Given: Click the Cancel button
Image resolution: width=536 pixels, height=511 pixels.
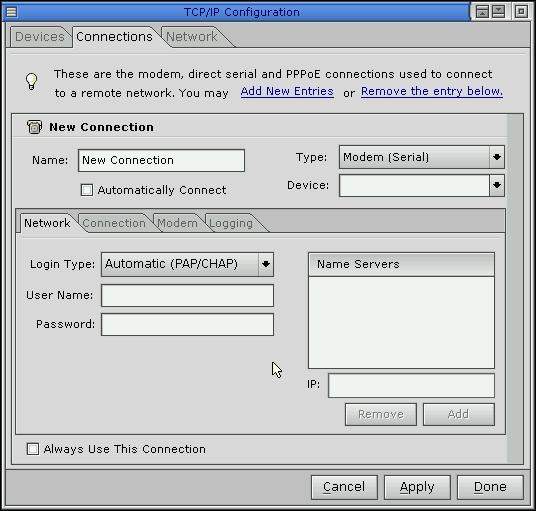Looking at the screenshot, I should 344,487.
